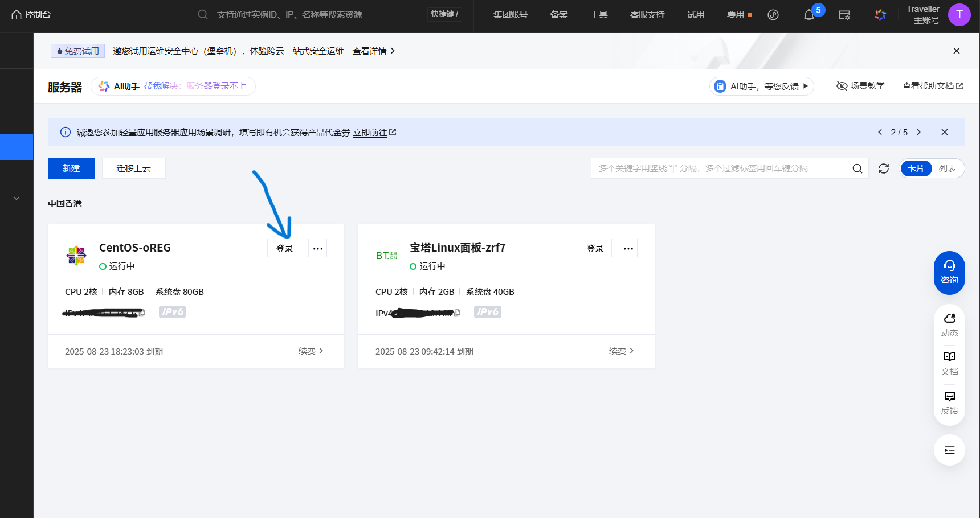Open the 文档 docs icon in side panel
Screen dimensions: 980x518
pos(949,363)
